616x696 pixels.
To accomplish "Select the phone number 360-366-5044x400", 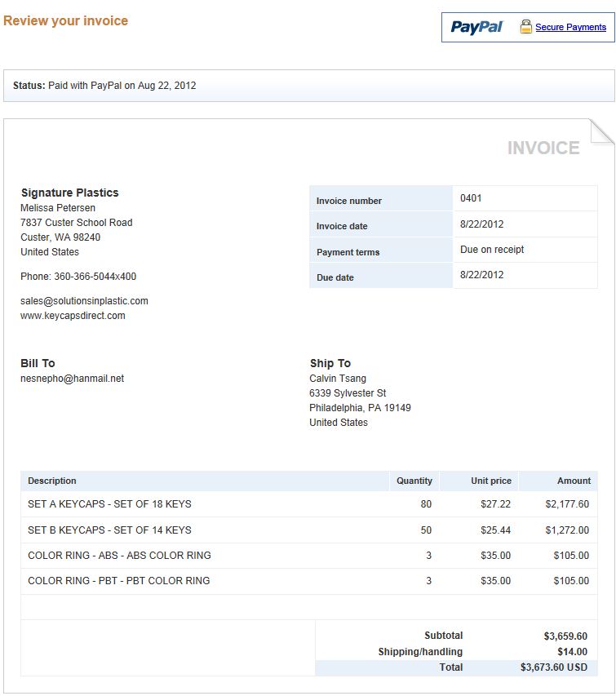I will tap(95, 277).
